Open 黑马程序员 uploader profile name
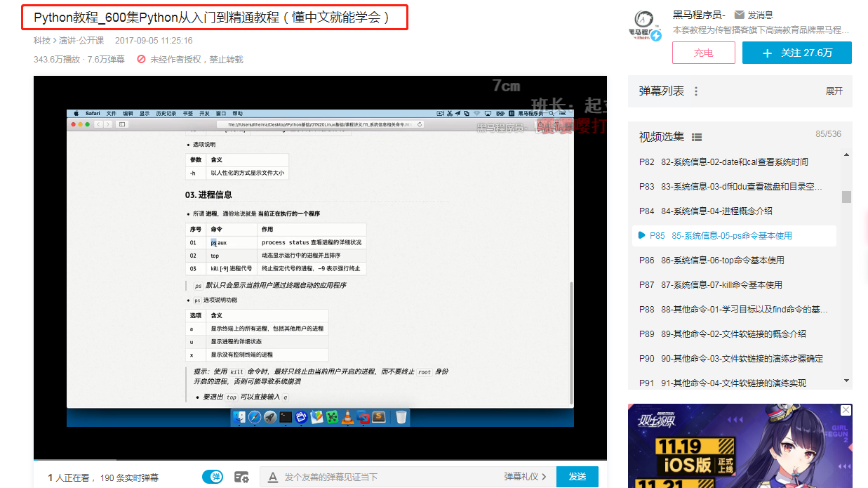This screenshot has width=868, height=488. [x=699, y=15]
